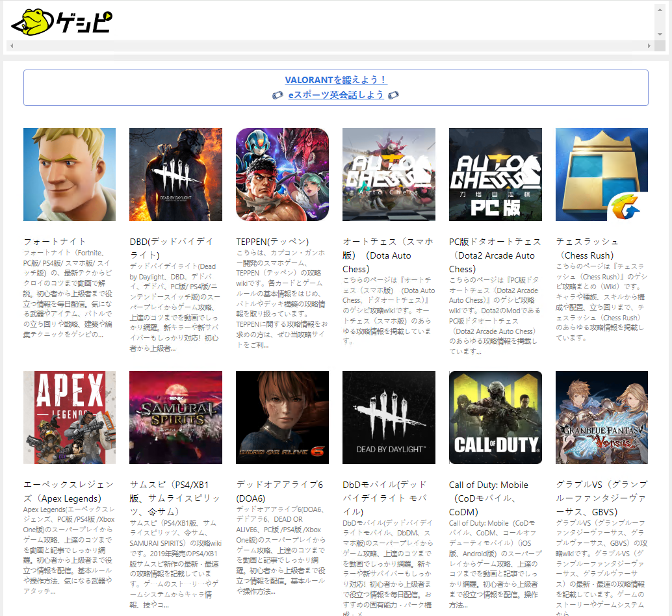Click the Call of Duty: Mobile title
This screenshot has height=616, width=672.
tap(489, 498)
